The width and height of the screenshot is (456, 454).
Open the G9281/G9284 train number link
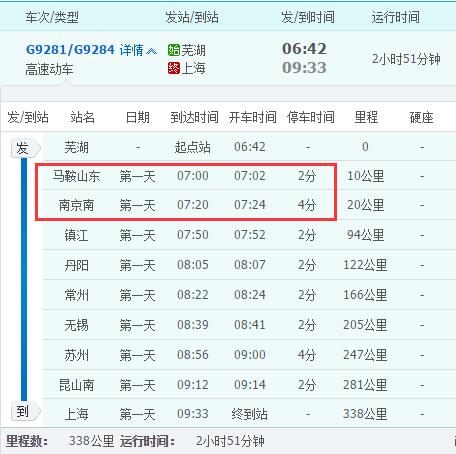point(70,50)
